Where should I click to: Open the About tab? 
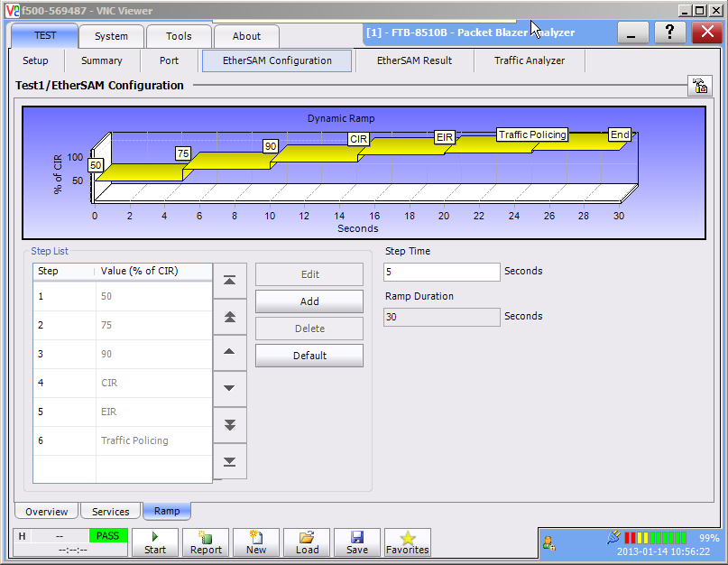[x=246, y=36]
